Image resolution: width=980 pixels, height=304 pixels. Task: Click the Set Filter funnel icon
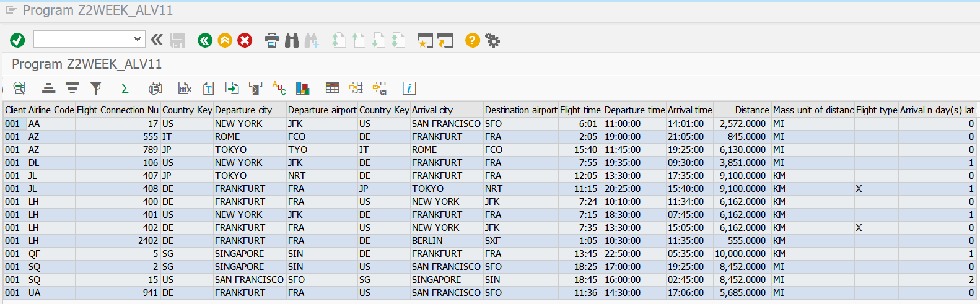coord(95,88)
